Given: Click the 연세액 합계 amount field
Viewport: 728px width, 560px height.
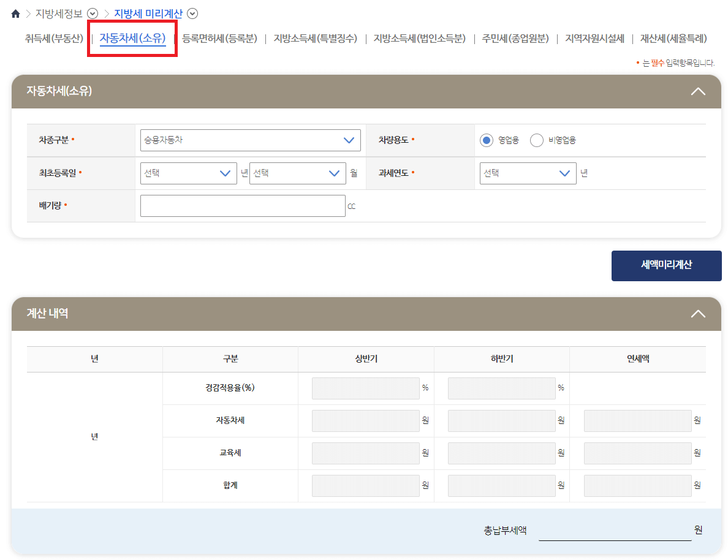Looking at the screenshot, I should click(637, 486).
